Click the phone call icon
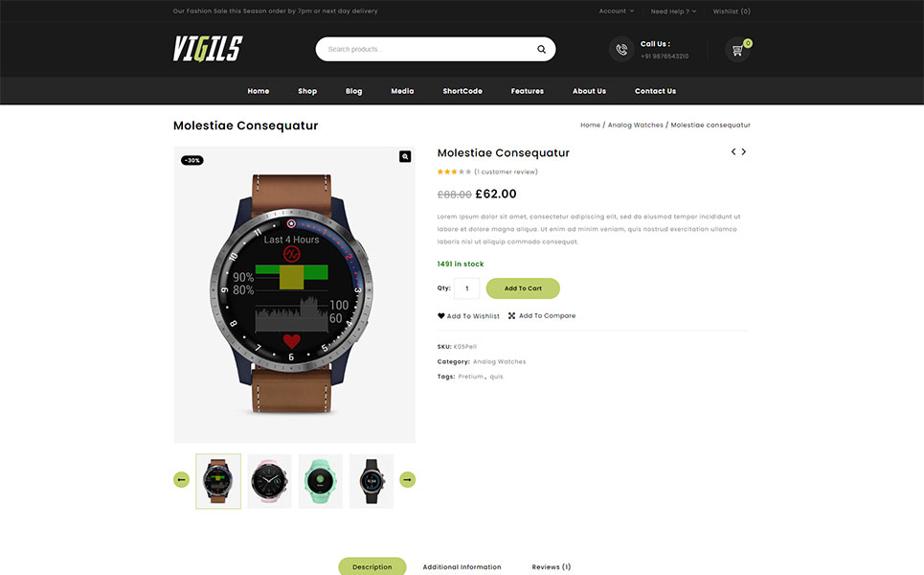 click(621, 50)
